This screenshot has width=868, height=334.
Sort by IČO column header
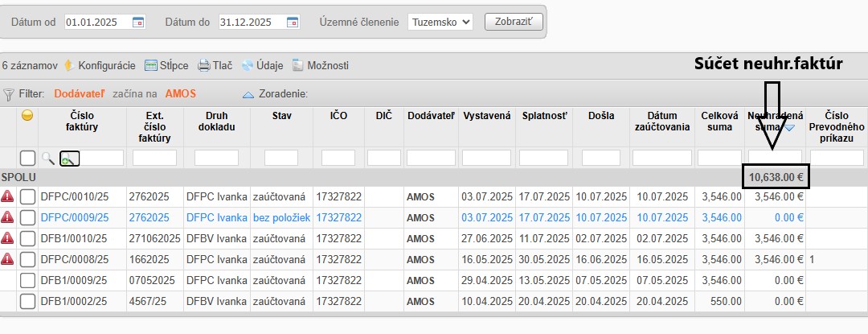[339, 117]
